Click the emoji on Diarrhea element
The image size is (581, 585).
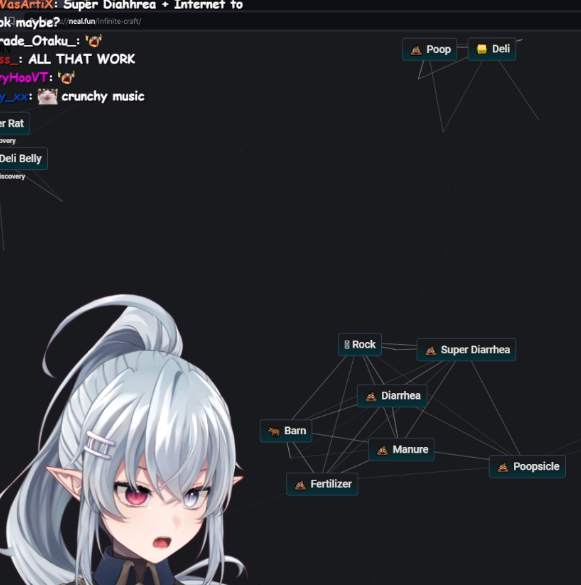point(371,396)
